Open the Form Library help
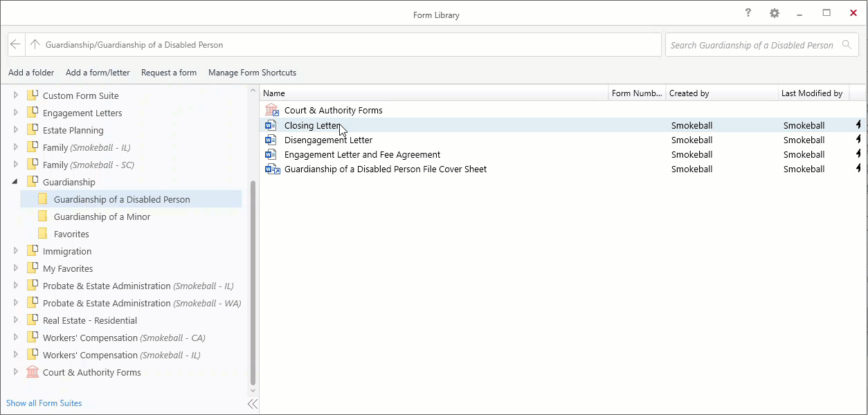 (x=748, y=12)
